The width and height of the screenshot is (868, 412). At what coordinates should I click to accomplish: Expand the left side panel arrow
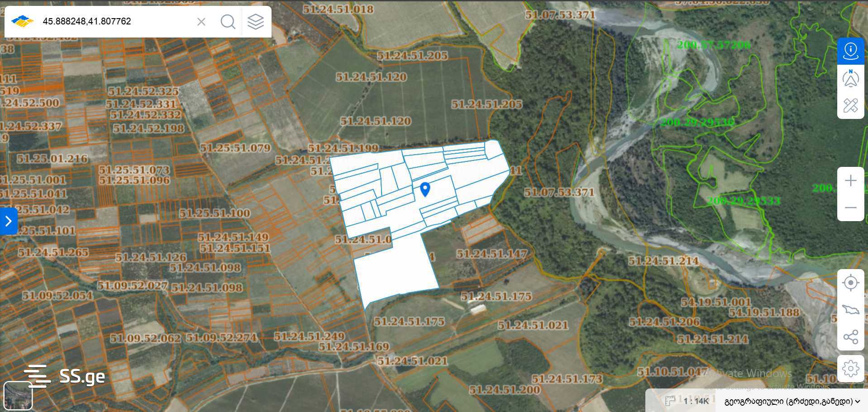point(8,221)
